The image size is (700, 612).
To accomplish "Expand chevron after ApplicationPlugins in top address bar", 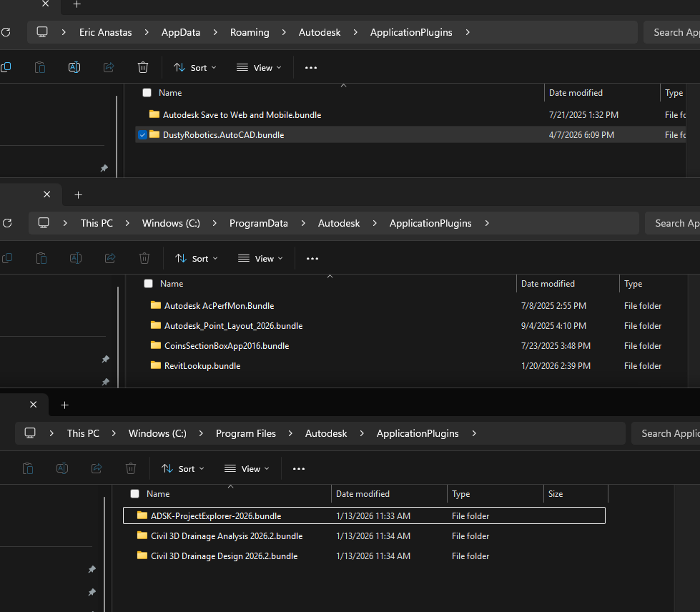I will pos(468,32).
